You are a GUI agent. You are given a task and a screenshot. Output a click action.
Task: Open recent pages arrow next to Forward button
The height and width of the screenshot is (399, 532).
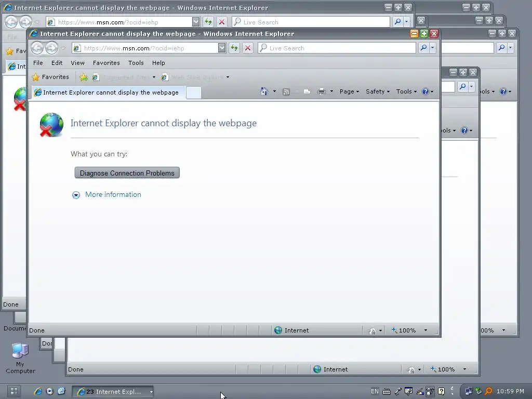pyautogui.click(x=63, y=48)
